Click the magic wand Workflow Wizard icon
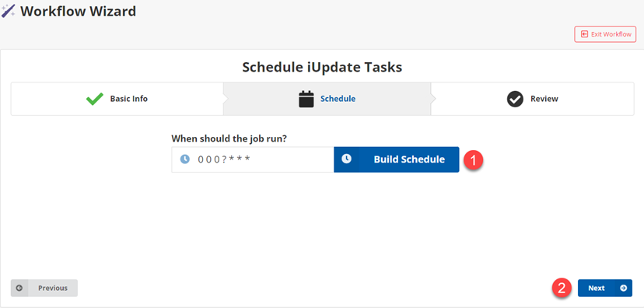644x308 pixels. click(x=9, y=11)
